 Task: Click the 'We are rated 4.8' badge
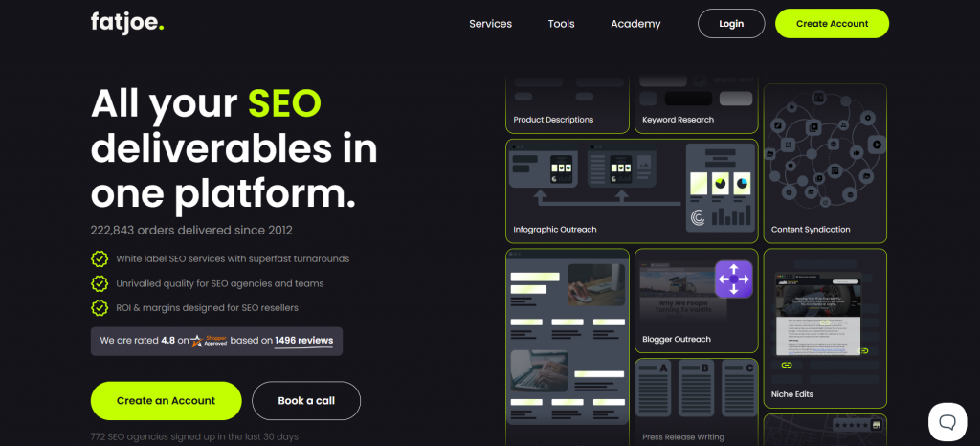216,341
